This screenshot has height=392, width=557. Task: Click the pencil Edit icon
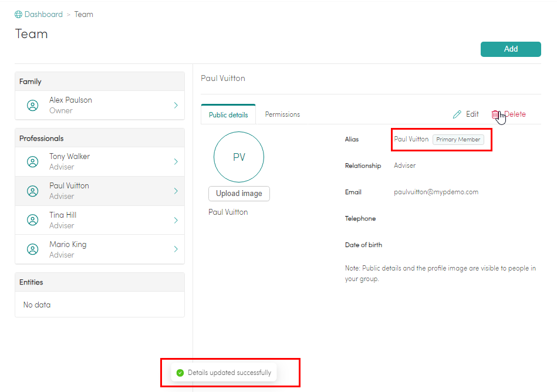point(457,114)
